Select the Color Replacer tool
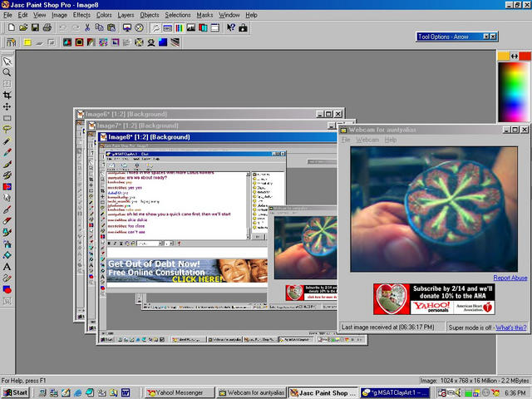The image size is (532, 399). click(7, 186)
